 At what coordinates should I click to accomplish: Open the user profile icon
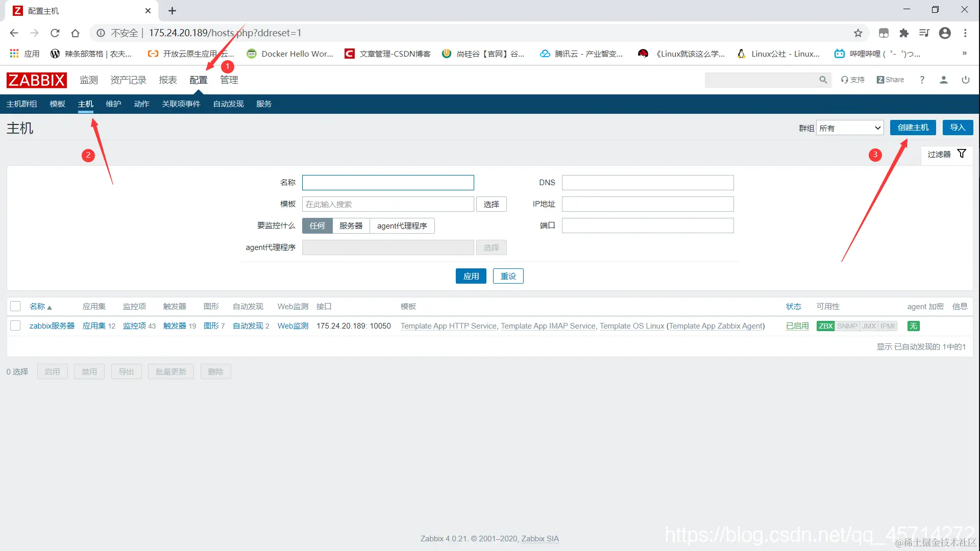click(943, 80)
